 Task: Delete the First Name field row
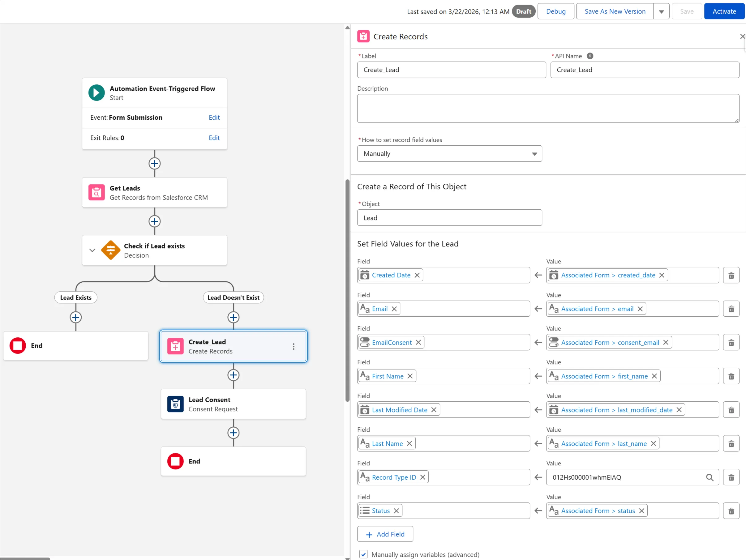(x=731, y=376)
